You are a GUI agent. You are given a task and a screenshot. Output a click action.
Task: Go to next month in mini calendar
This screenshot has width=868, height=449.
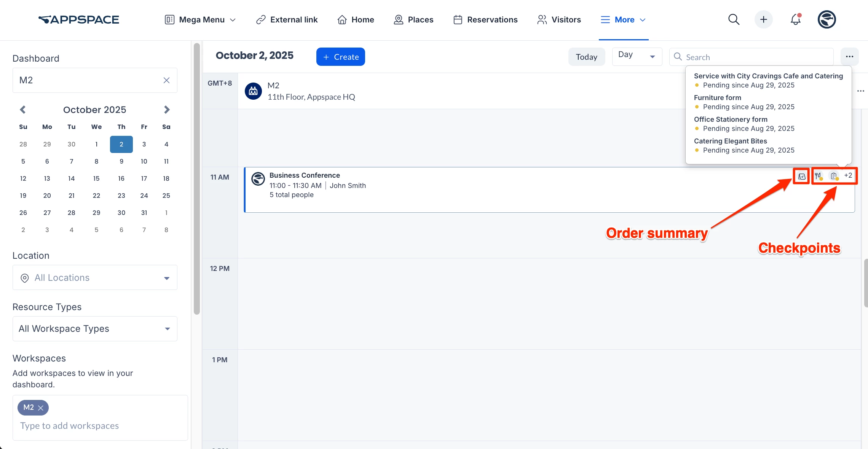[166, 110]
